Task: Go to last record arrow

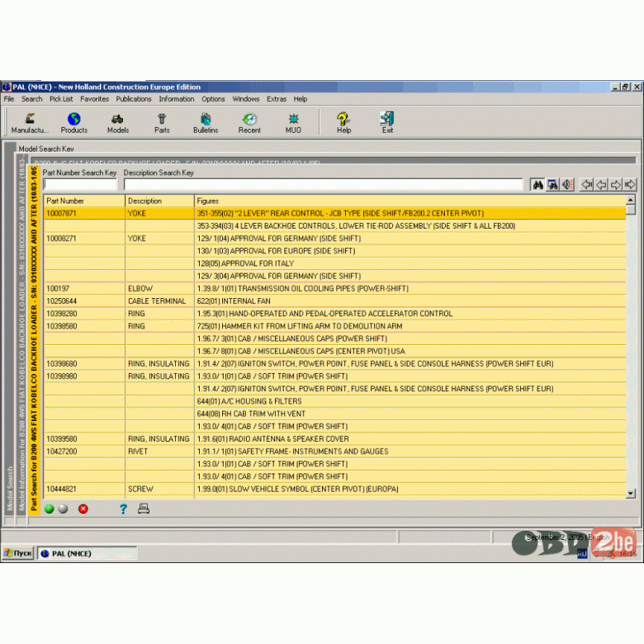Action: tap(630, 185)
